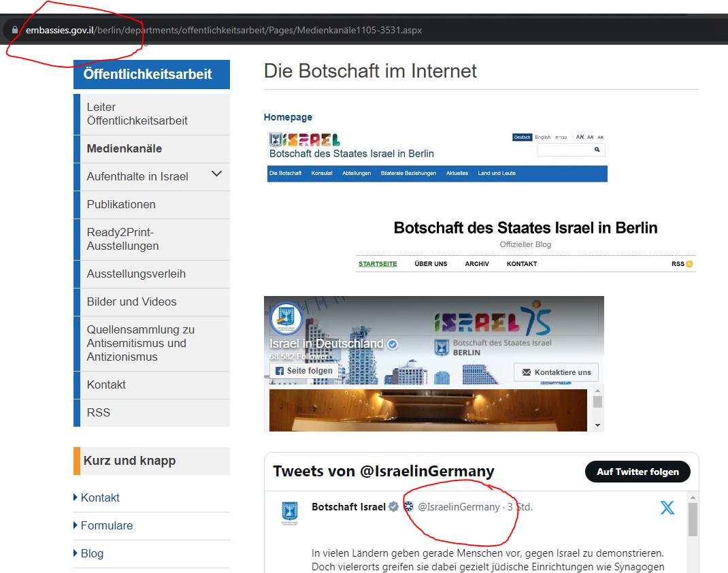The image size is (728, 573).
Task: Open Quellensammlung zu Antisemitismus sidebar item
Action: 155,344
